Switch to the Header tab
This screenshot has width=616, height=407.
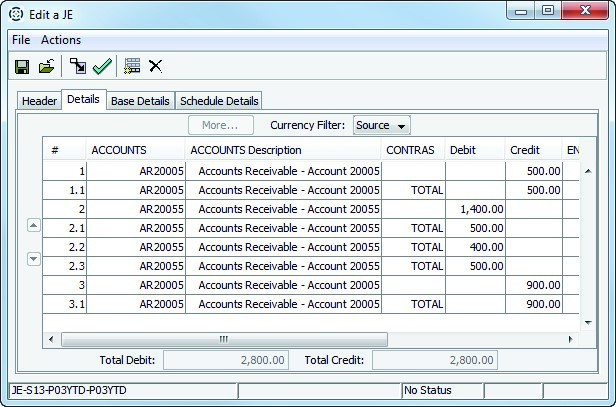click(40, 101)
